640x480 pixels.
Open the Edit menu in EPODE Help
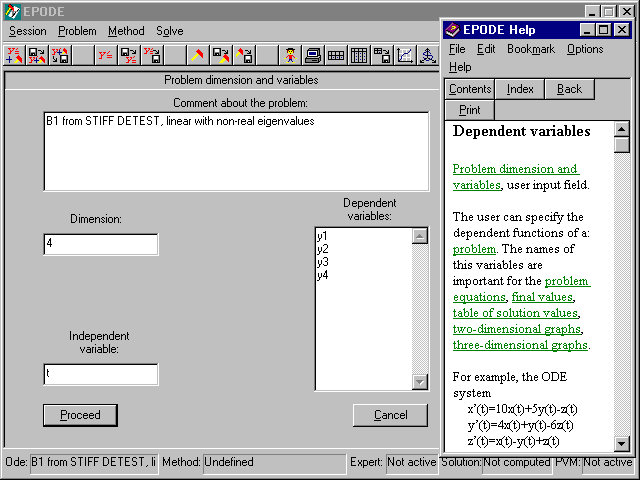tap(486, 49)
